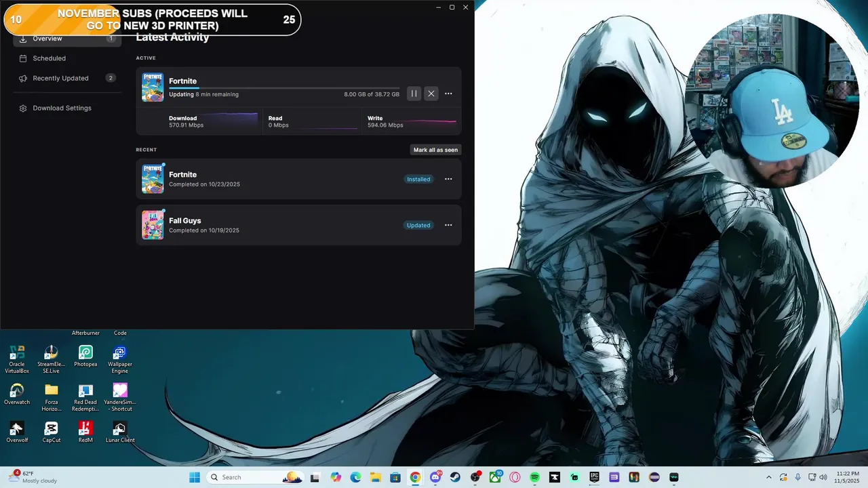
Task: Select the Wallpaper Engine desktop icon
Action: tap(120, 359)
